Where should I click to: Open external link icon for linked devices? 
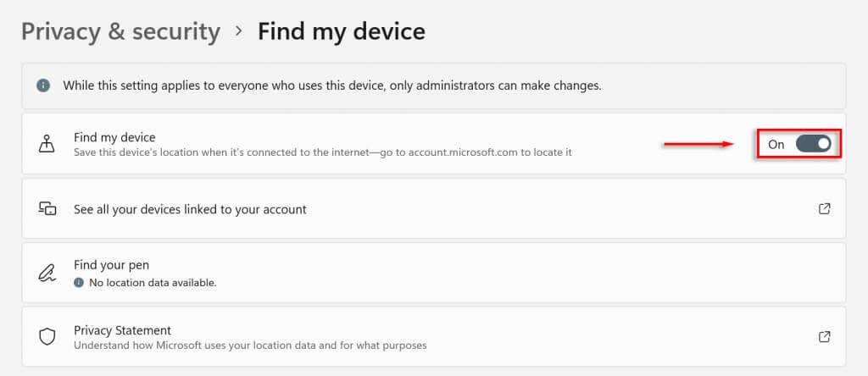pos(824,208)
